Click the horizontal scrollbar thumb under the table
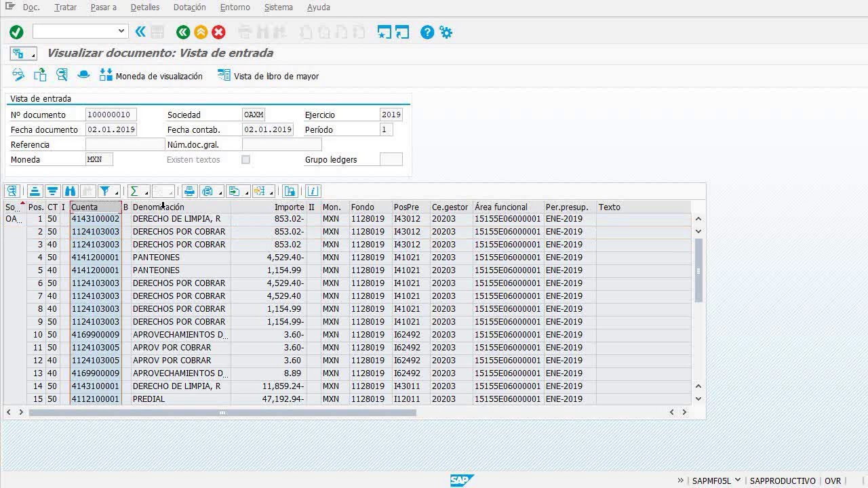The image size is (868, 488). pos(222,412)
